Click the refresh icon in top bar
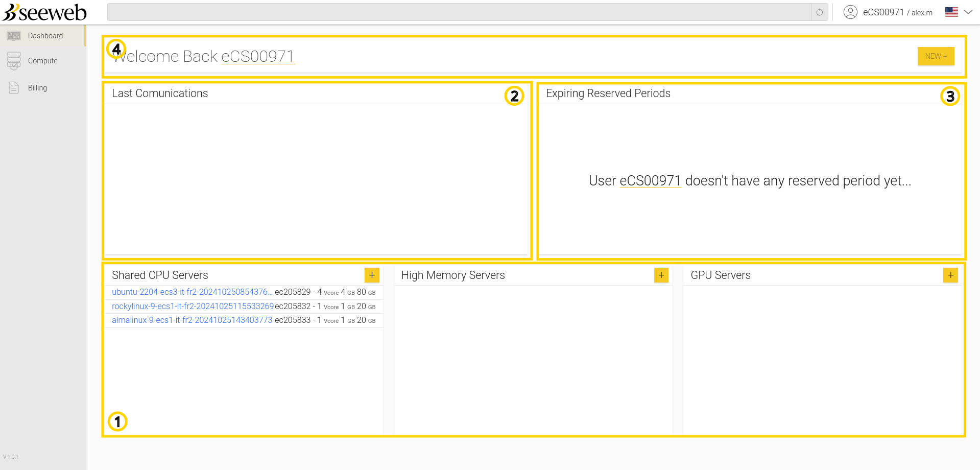This screenshot has width=980, height=470. tap(819, 12)
